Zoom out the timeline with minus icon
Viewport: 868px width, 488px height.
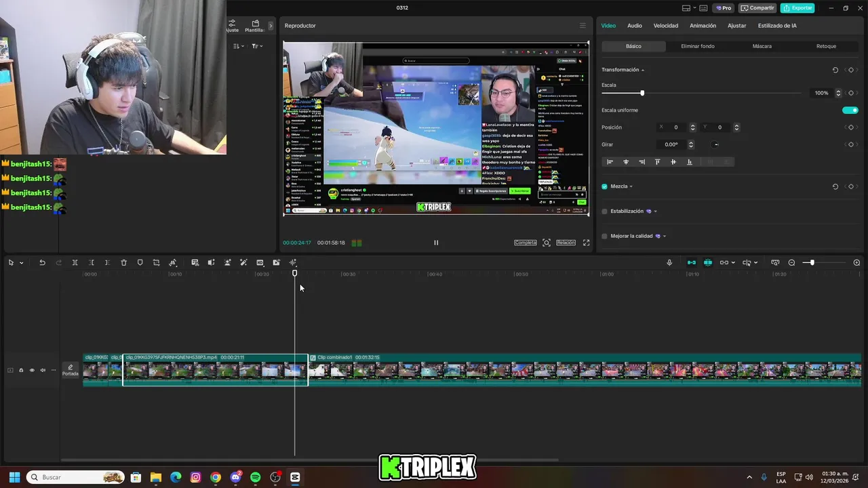click(791, 262)
